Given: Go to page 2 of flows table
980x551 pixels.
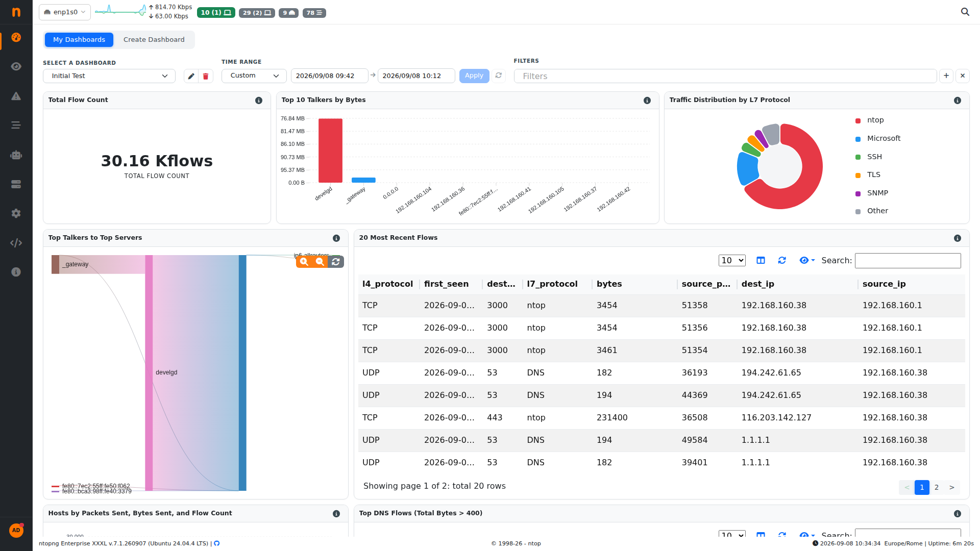Looking at the screenshot, I should point(937,487).
